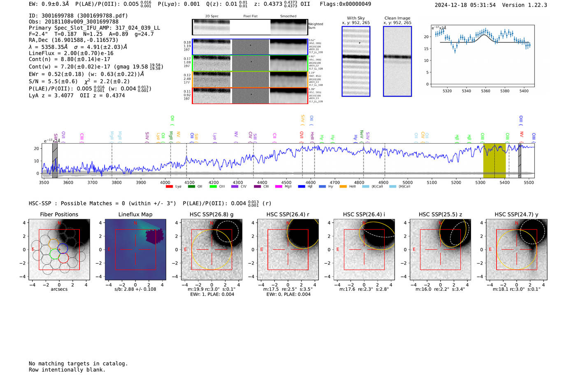This screenshot has height=392, width=576.
Task: Click the s/b: 2.88 +/- 0.108 caption
Action: 135,289
